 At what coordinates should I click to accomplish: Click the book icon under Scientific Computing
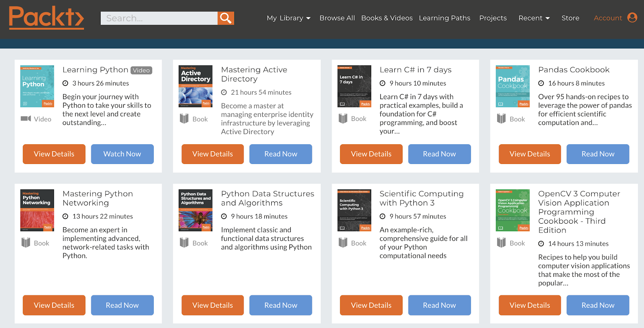343,243
